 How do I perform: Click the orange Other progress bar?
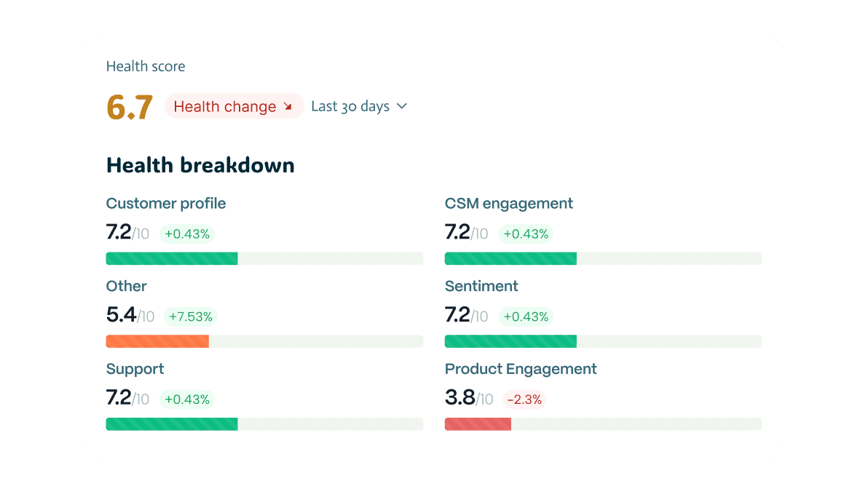(157, 341)
